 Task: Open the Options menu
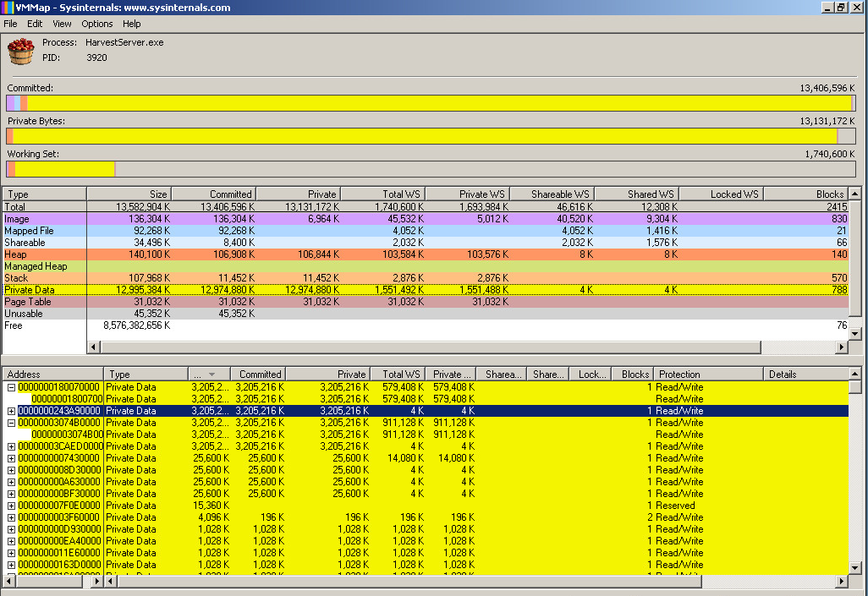click(x=97, y=24)
